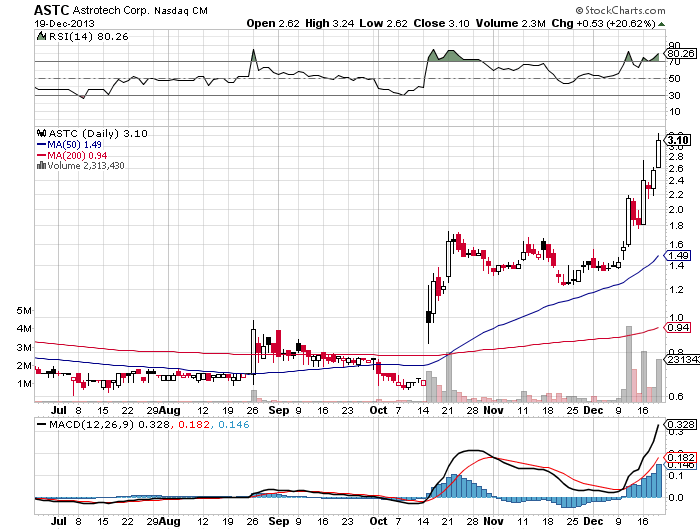Click the MA(50) 1.49 legend entry
700x530 pixels.
(69, 145)
